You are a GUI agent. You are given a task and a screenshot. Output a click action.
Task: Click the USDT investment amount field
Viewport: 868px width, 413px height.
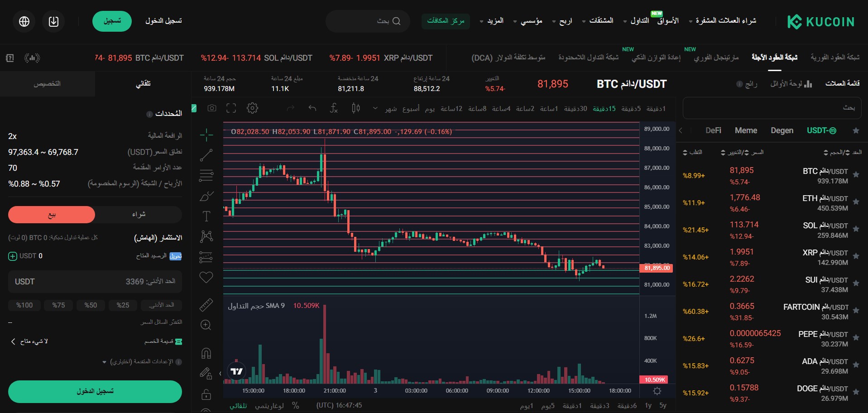click(95, 282)
